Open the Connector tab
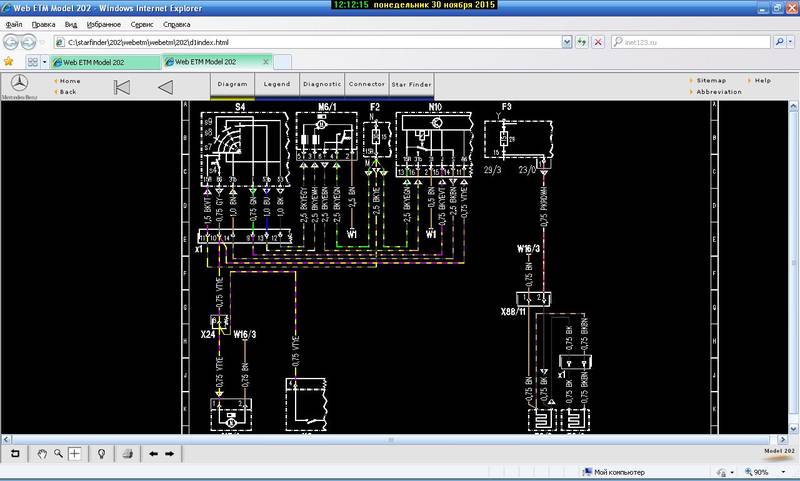The image size is (800, 481). click(x=367, y=85)
